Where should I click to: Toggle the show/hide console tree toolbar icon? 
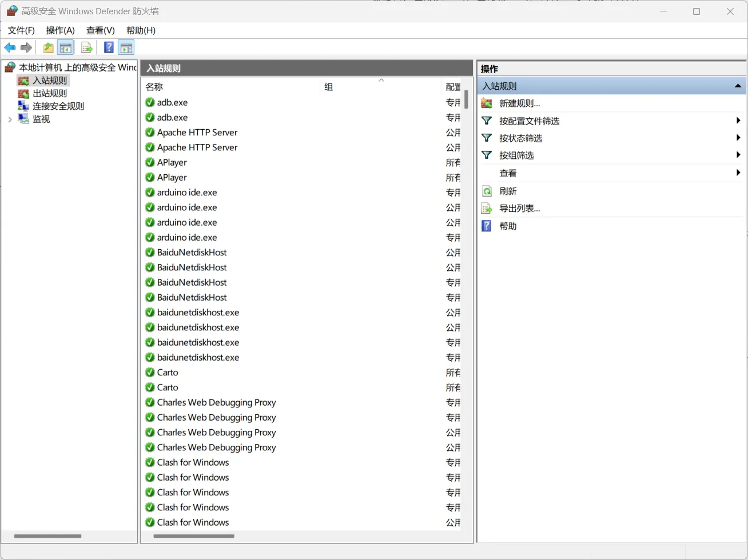pyautogui.click(x=66, y=48)
